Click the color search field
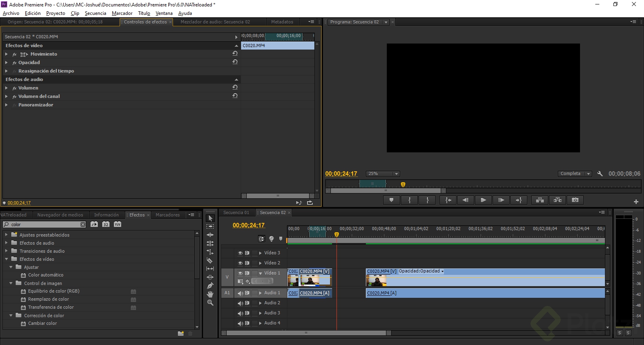Image resolution: width=644 pixels, height=345 pixels. pyautogui.click(x=44, y=224)
